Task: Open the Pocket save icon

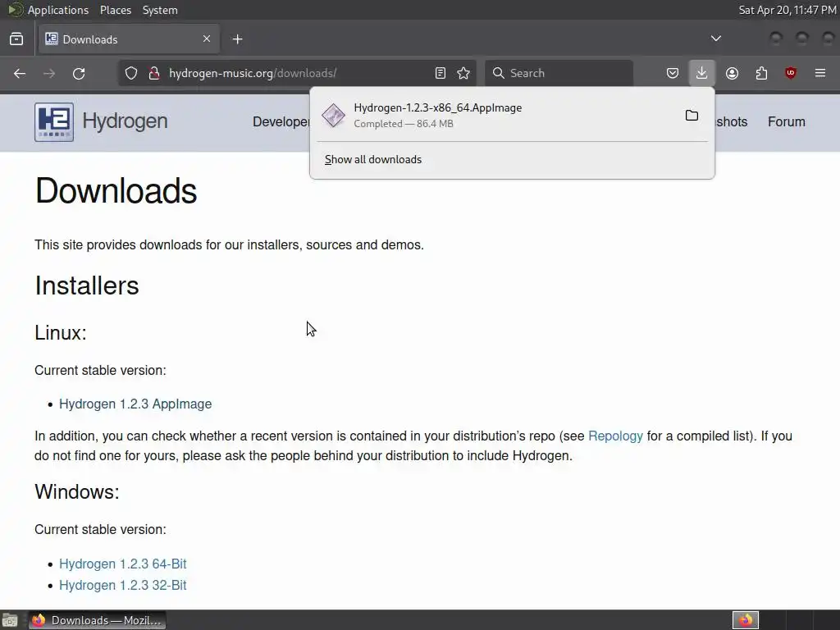Action: (673, 73)
